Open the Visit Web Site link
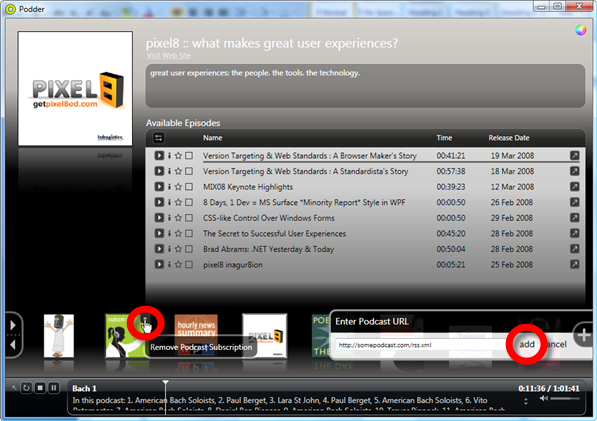This screenshot has height=421, width=597. click(x=169, y=56)
